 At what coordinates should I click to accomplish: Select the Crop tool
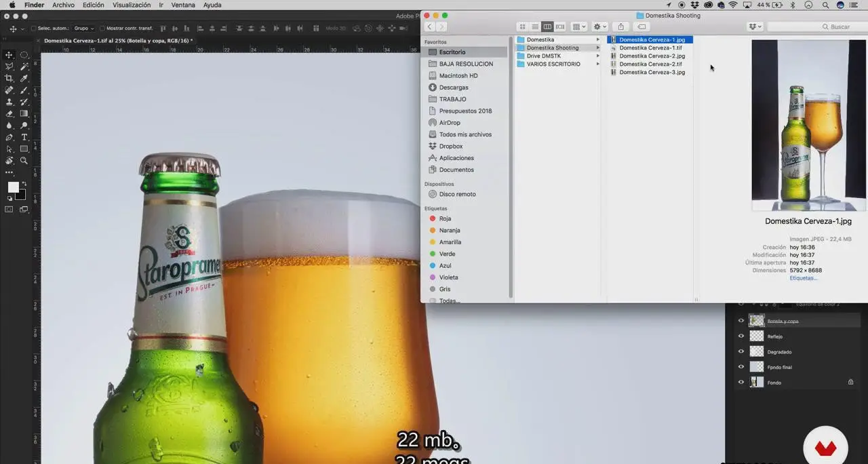(x=9, y=78)
